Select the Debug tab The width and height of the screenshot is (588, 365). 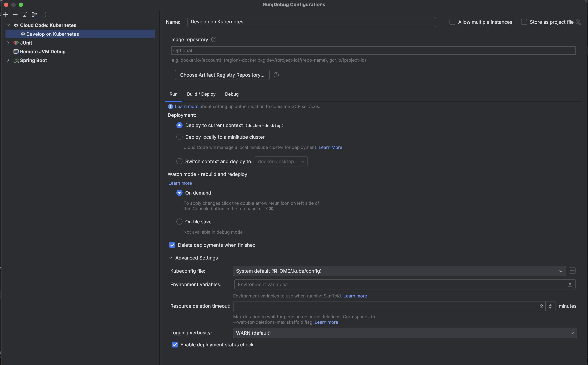coord(232,94)
